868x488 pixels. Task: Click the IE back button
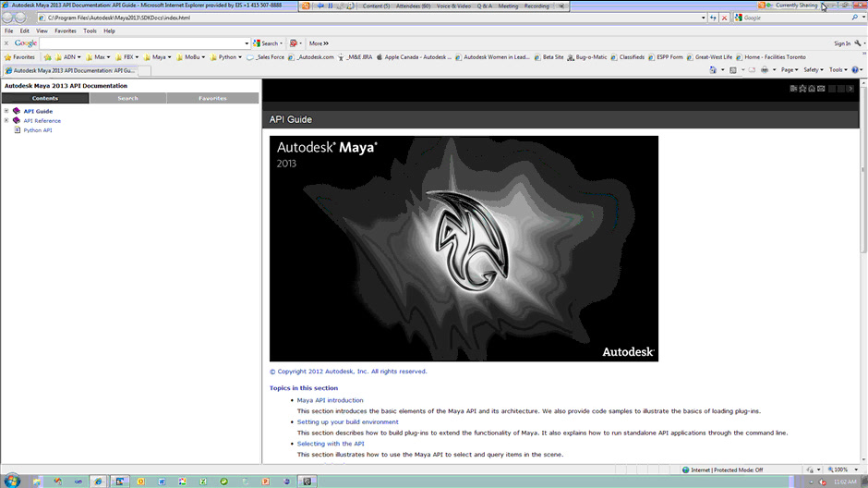[7, 18]
